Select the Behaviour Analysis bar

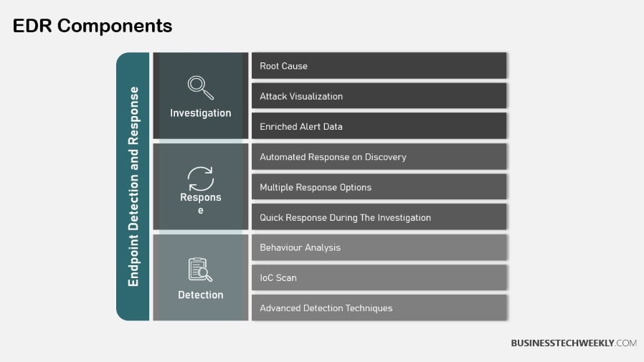[x=379, y=247]
